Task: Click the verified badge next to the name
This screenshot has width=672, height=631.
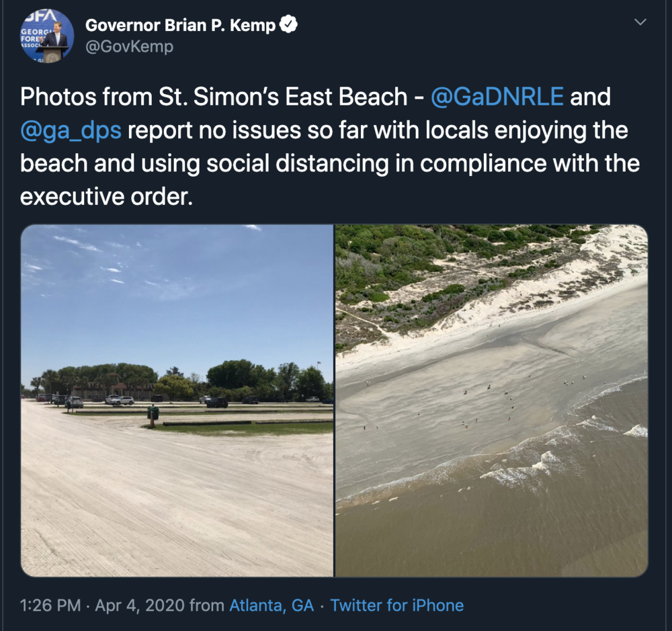Action: [x=288, y=25]
